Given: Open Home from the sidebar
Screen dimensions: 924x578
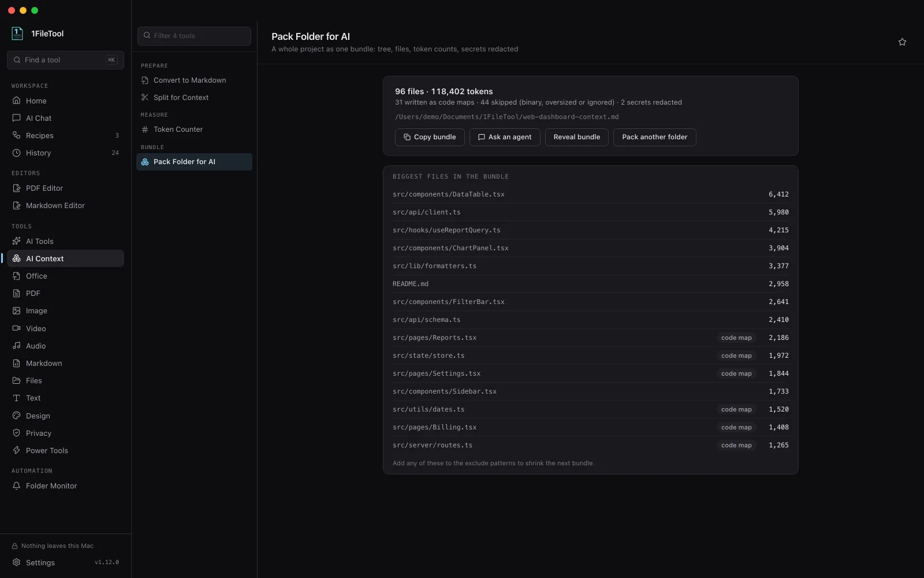Looking at the screenshot, I should [65, 101].
